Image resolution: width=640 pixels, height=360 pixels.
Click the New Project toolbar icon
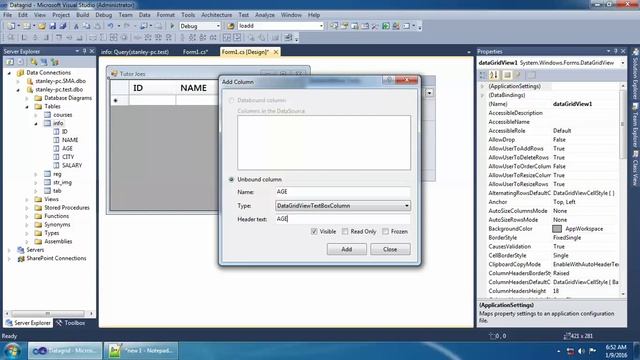coord(11,26)
